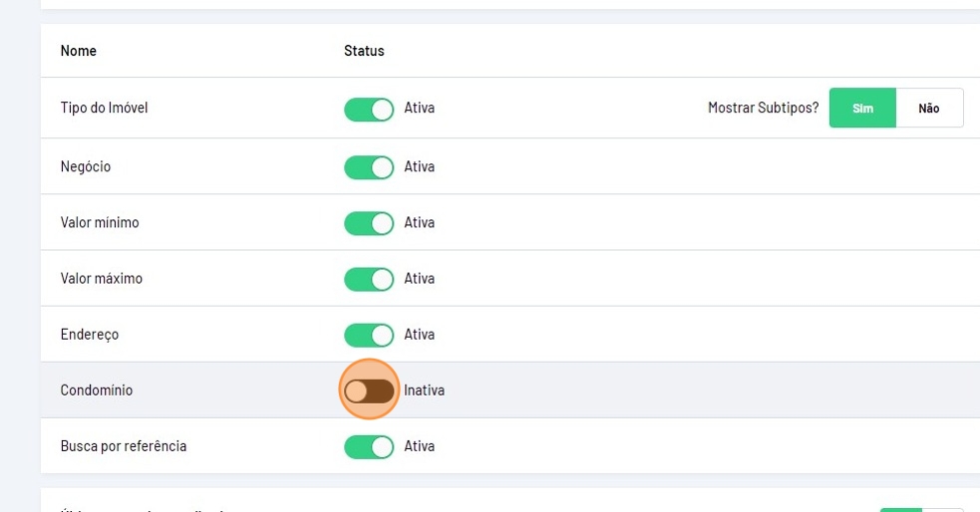Toggle Busca por referência switch

369,446
